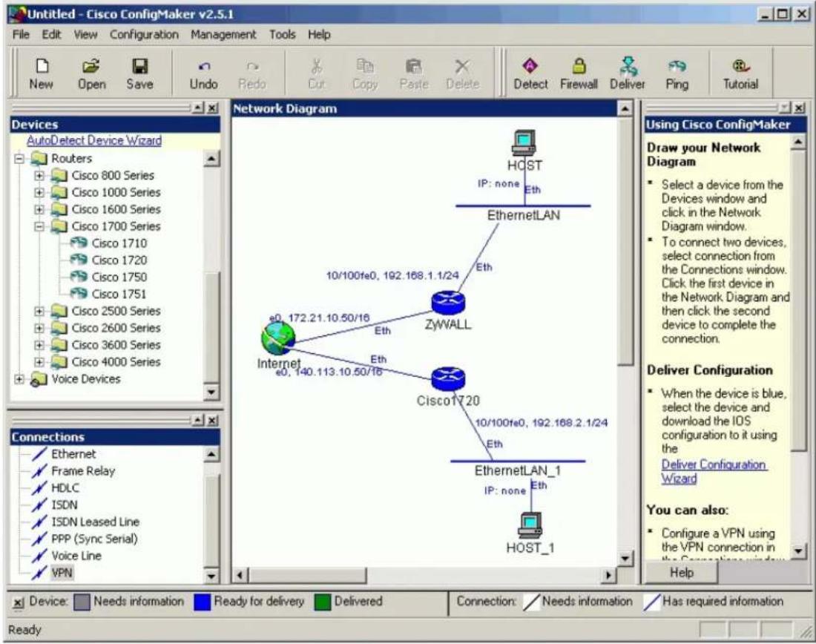Click diagram horizontal scrollbar right arrow
Viewport: 816px width, 644px height.
pyautogui.click(x=608, y=575)
